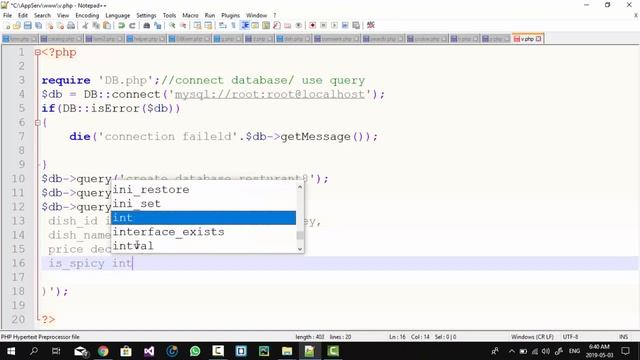Screen dimensions: 640x360
Task: Click the autocomplete list down arrow
Action: coord(300,249)
